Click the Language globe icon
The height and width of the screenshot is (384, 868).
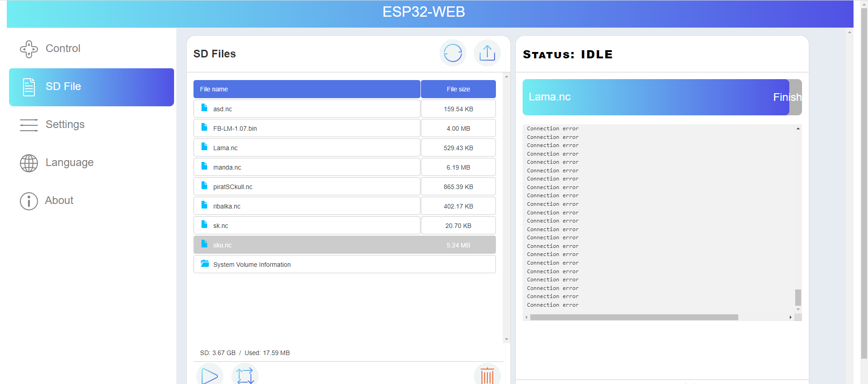coord(29,163)
